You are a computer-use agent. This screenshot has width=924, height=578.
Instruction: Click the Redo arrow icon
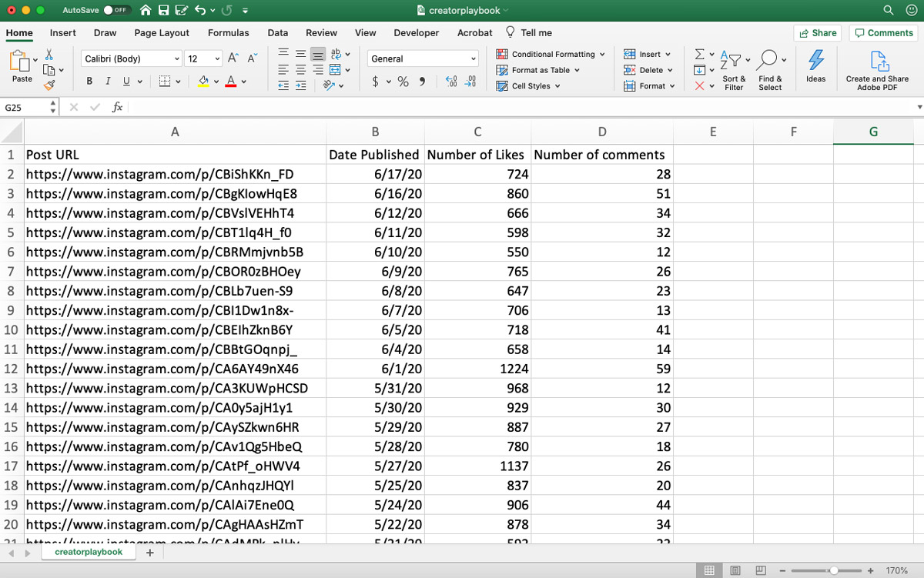coord(227,11)
